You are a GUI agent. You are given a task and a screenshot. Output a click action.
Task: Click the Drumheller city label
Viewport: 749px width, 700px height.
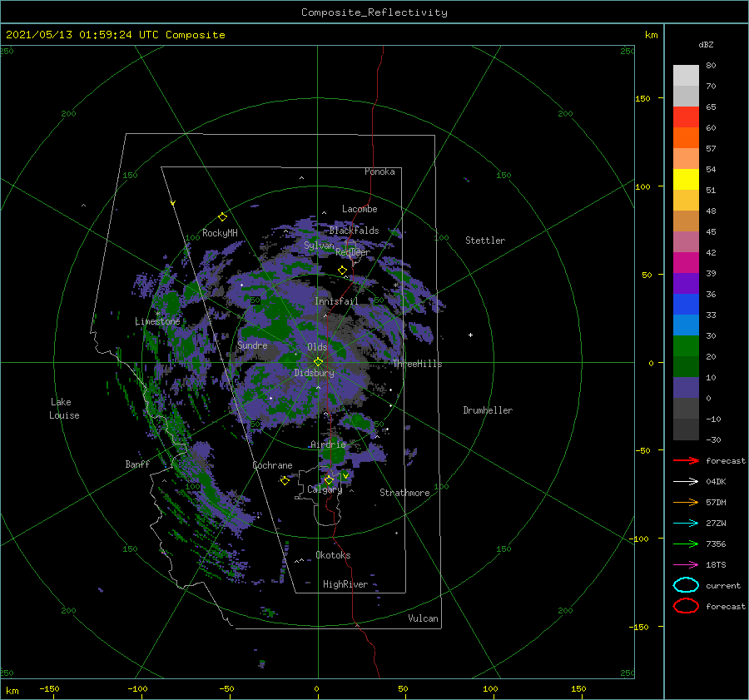point(488,410)
